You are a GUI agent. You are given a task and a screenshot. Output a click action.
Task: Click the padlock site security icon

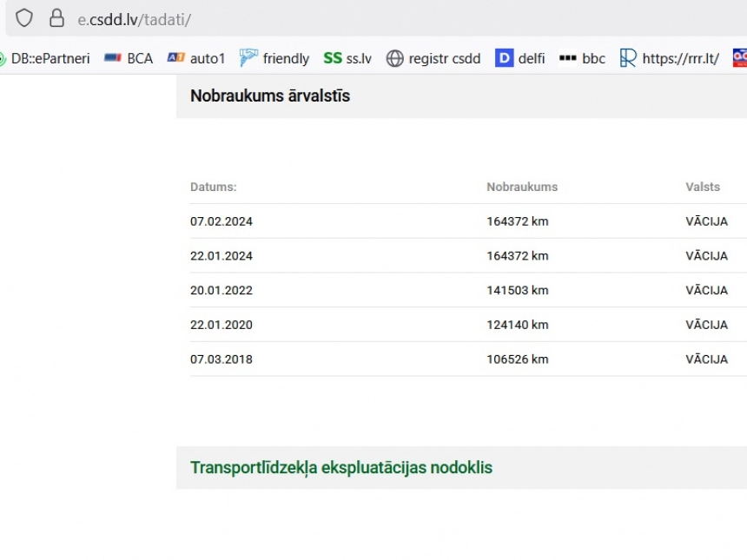coord(56,18)
